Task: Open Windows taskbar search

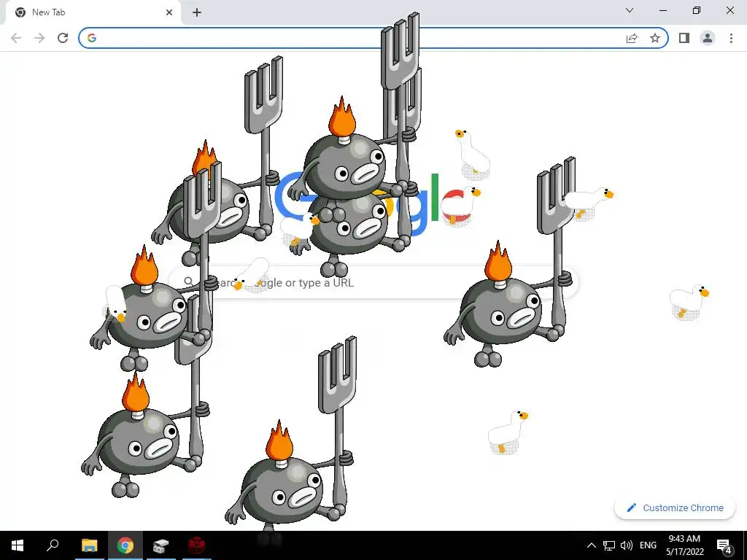Action: click(53, 545)
